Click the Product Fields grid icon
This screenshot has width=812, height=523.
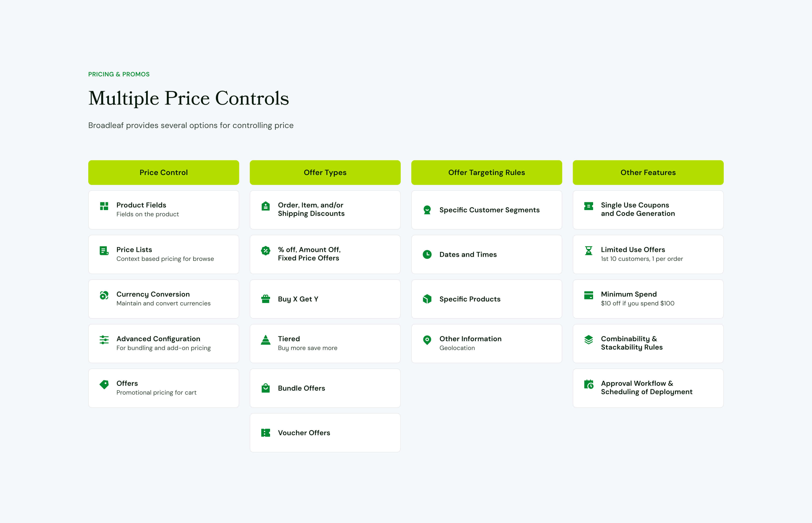104,206
